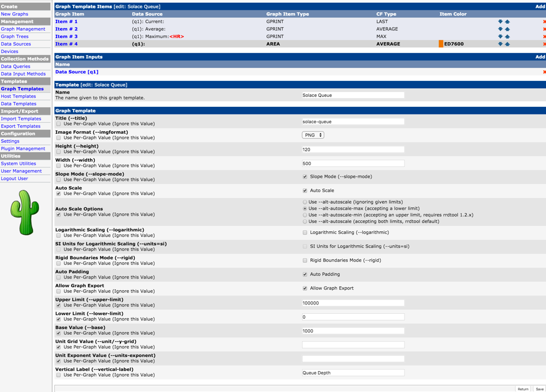This screenshot has height=392, width=546.
Task: Move Item # 2 up with arrow icon
Action: pos(507,29)
